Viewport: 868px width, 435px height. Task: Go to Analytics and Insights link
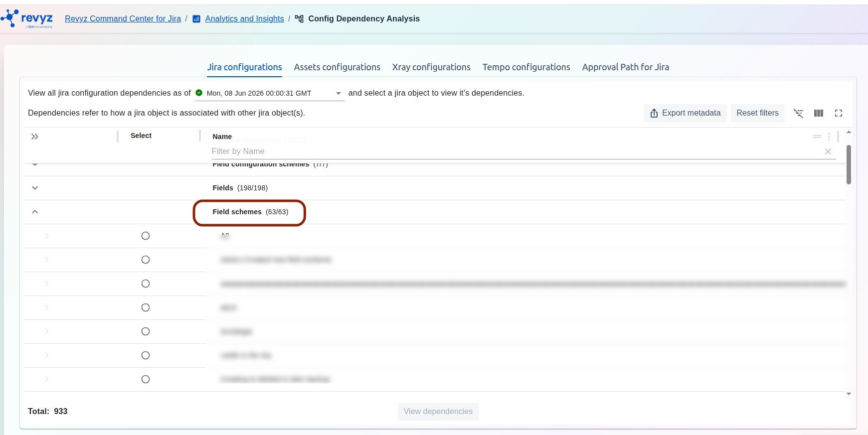click(244, 19)
